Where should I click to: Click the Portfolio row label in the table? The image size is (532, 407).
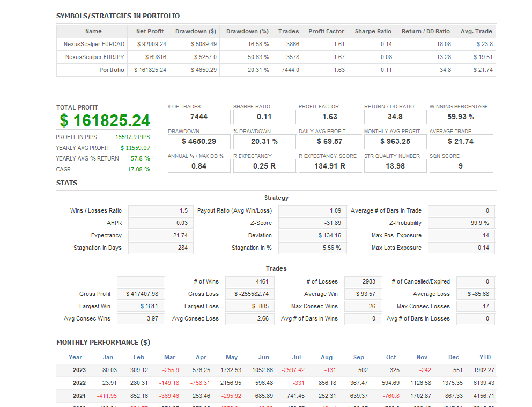click(x=112, y=70)
